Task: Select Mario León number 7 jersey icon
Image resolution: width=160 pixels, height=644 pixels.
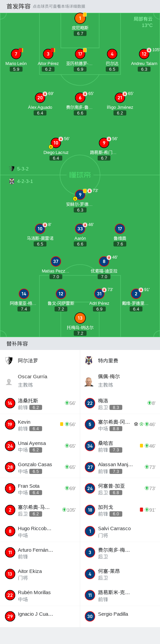Action: (16, 54)
